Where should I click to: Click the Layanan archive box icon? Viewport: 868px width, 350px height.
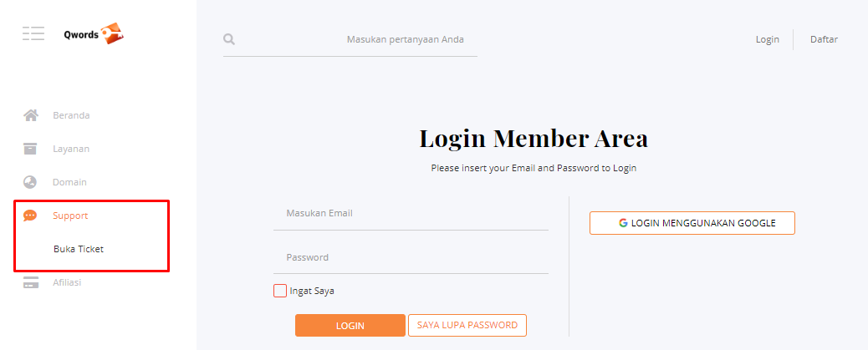tap(30, 149)
